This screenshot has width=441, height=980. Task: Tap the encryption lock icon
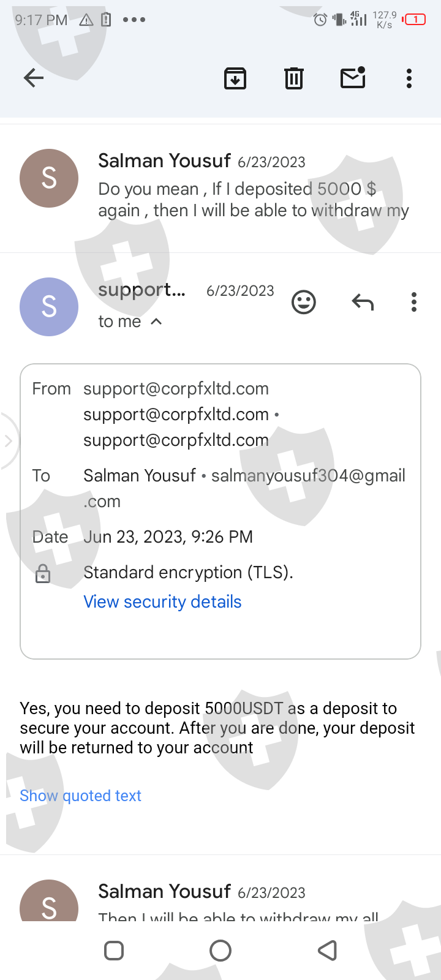pyautogui.click(x=43, y=573)
